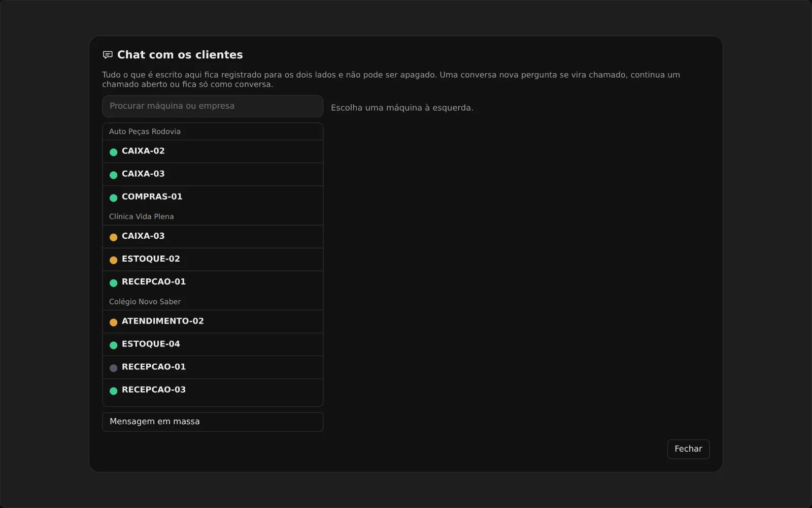This screenshot has width=812, height=508.
Task: Click the chat bubble icon beside the title
Action: pyautogui.click(x=108, y=55)
